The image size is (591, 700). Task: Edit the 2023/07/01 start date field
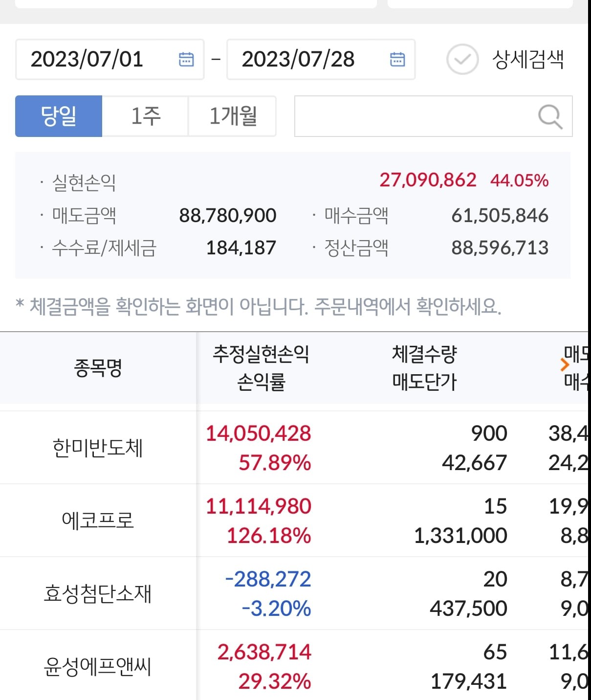pyautogui.click(x=109, y=59)
